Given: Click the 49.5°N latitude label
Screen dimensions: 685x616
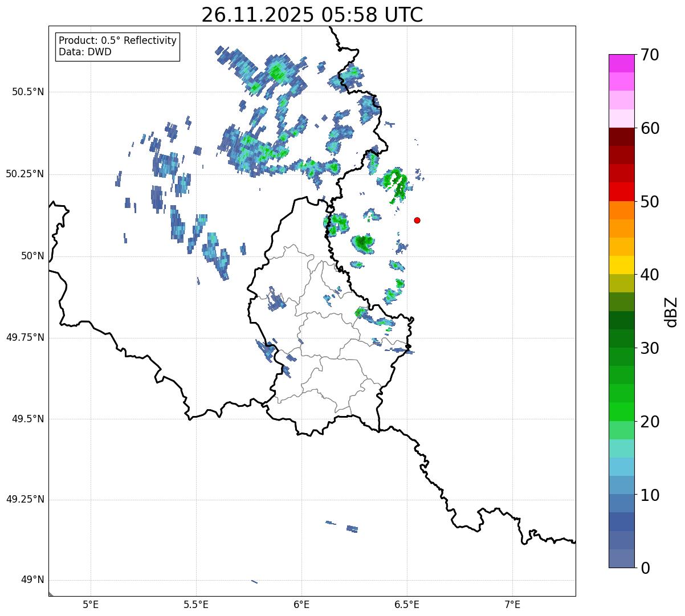Looking at the screenshot, I should (x=28, y=419).
